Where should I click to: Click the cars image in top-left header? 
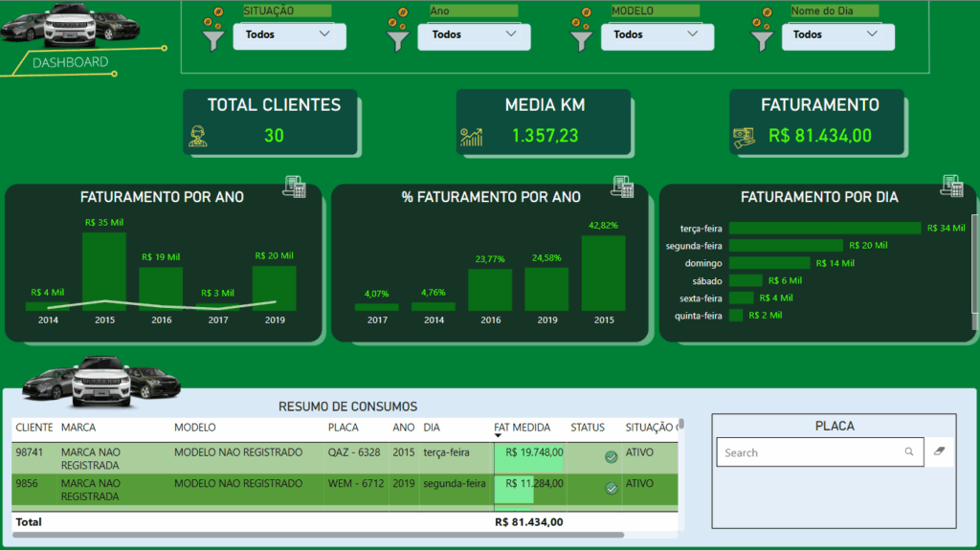(x=70, y=26)
